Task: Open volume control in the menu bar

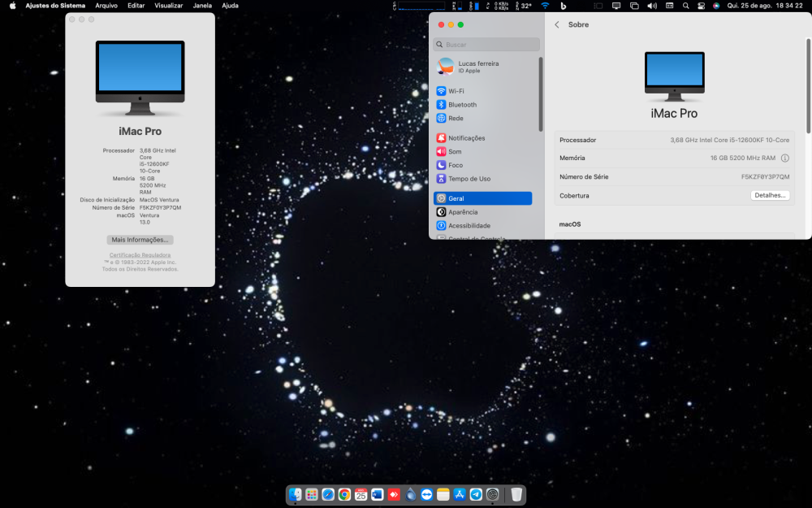Action: click(652, 6)
